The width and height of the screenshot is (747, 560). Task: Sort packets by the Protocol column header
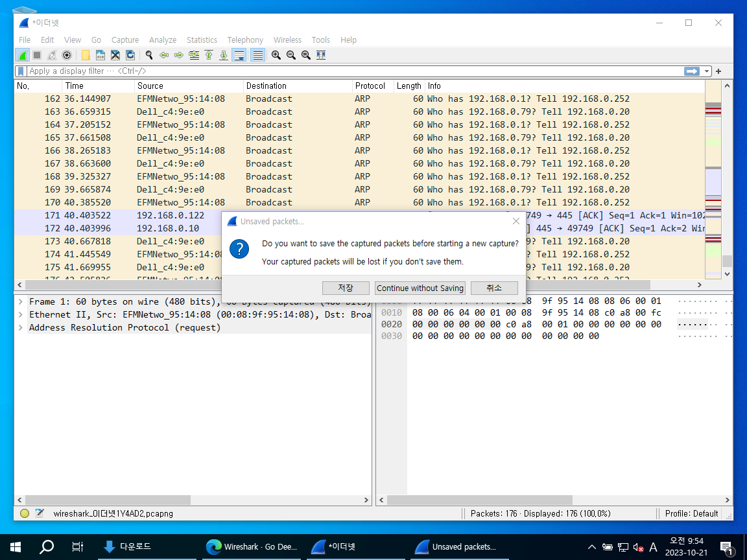pos(373,86)
